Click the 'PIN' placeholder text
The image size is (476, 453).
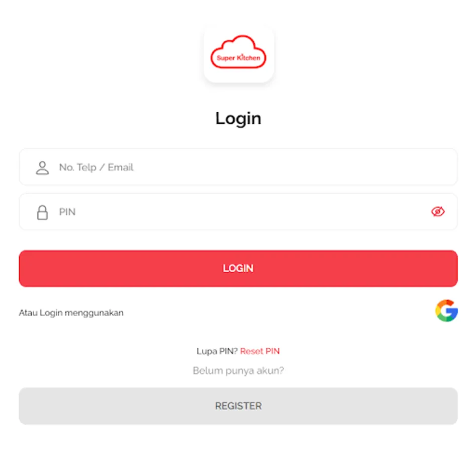pyautogui.click(x=67, y=212)
